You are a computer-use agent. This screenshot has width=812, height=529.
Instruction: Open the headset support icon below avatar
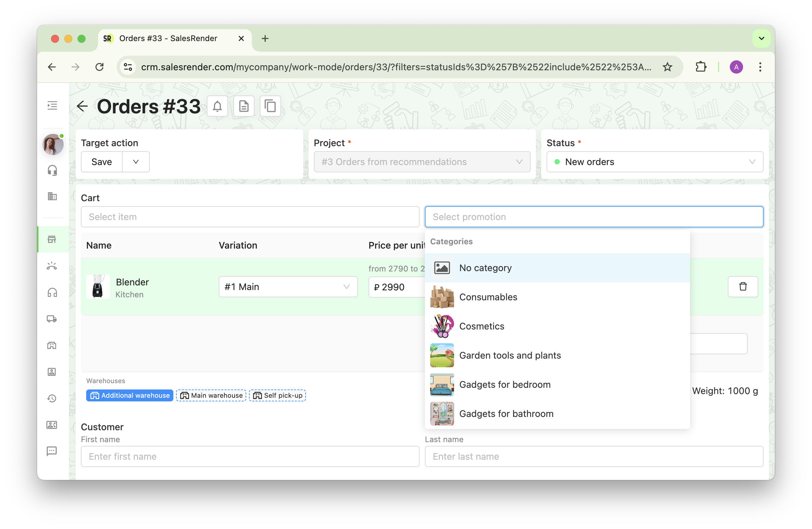tap(52, 170)
